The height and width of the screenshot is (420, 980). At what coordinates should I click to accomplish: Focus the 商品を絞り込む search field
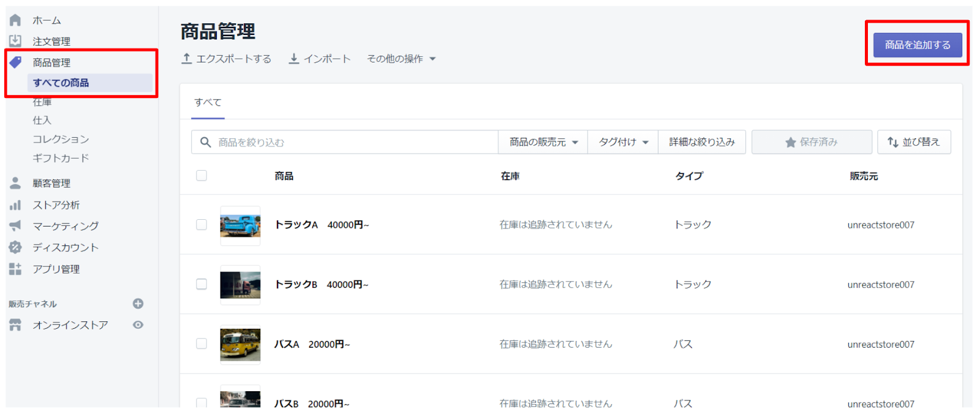pyautogui.click(x=355, y=142)
